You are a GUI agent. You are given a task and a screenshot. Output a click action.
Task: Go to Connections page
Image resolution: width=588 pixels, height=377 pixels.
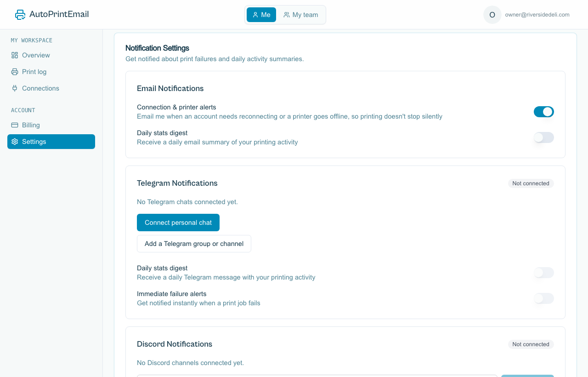[51, 88]
